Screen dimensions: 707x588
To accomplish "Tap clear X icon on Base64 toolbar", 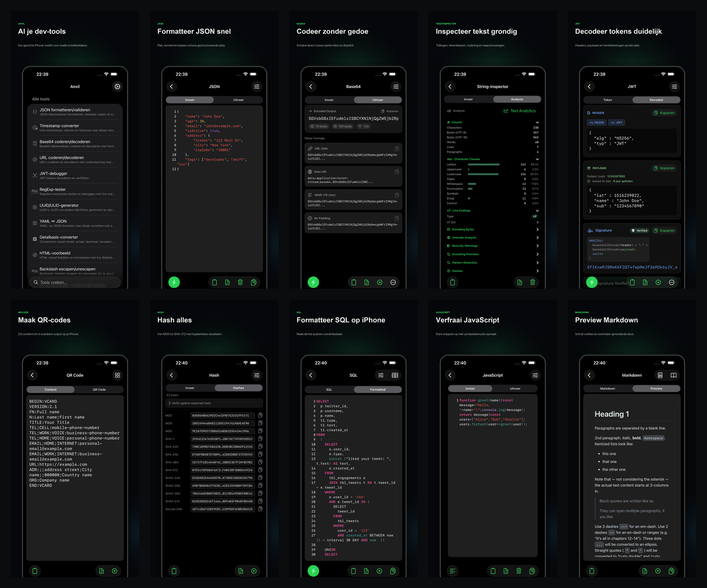I will pos(380,282).
